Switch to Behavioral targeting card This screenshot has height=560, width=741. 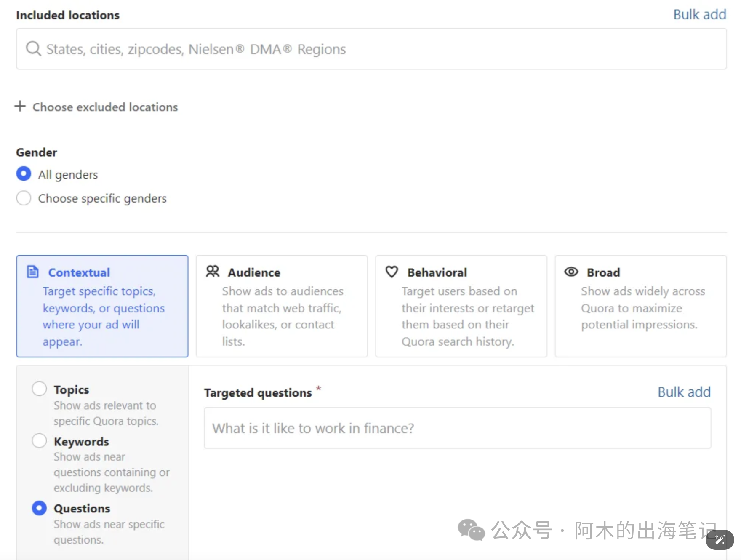[461, 306]
